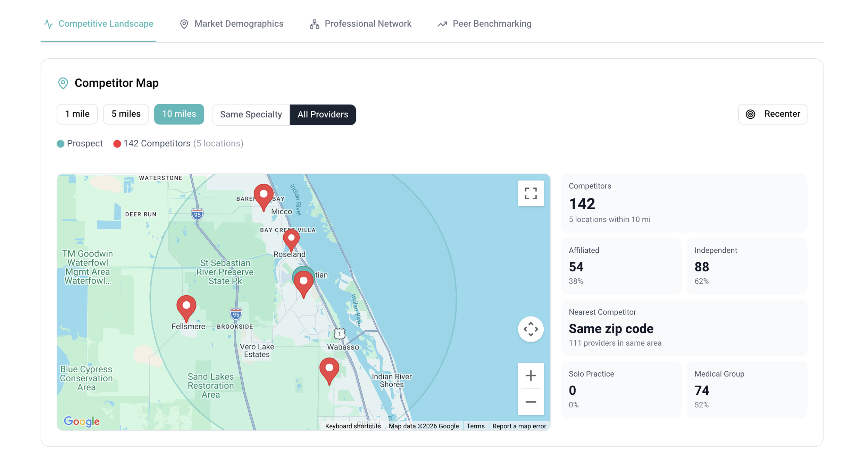This screenshot has height=455, width=868.
Task: Click the zoom out minus icon
Action: coord(531,402)
